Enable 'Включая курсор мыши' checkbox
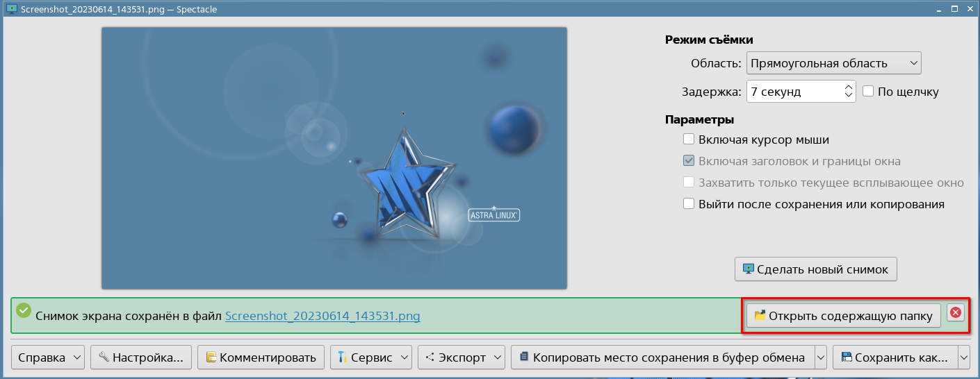 coord(689,140)
